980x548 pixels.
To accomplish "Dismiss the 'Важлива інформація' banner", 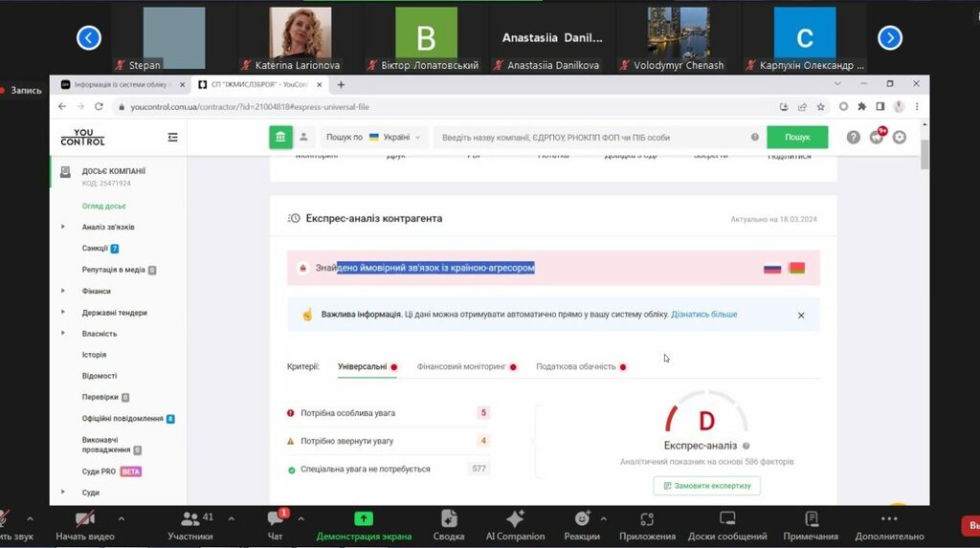I will pos(801,315).
